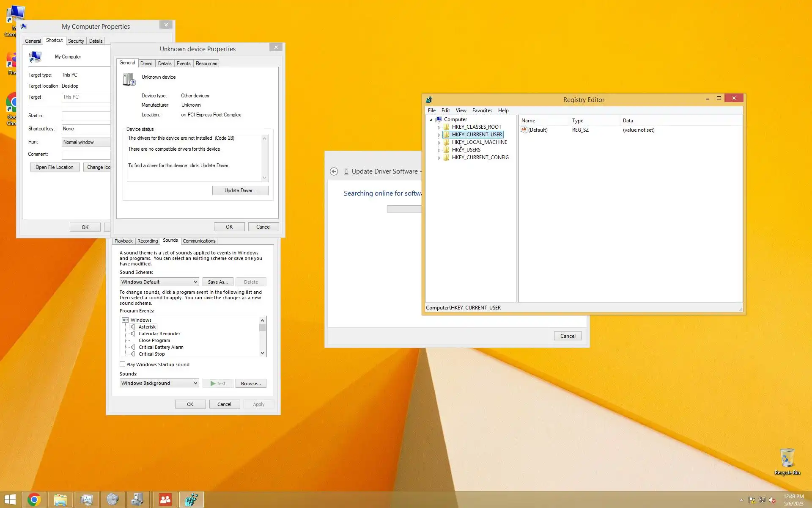Image resolution: width=812 pixels, height=508 pixels.
Task: Open File Explorer from taskbar
Action: coord(60,500)
